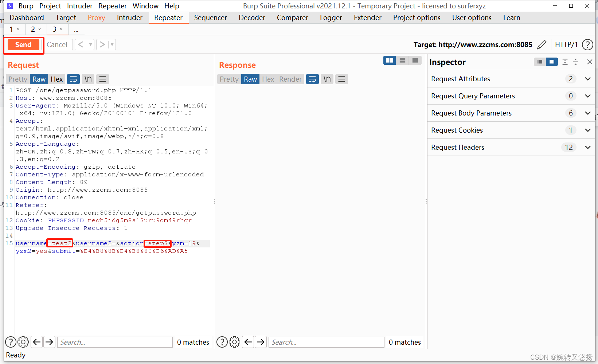Switch to the Dashboard tab
The height and width of the screenshot is (364, 598).
pyautogui.click(x=27, y=17)
